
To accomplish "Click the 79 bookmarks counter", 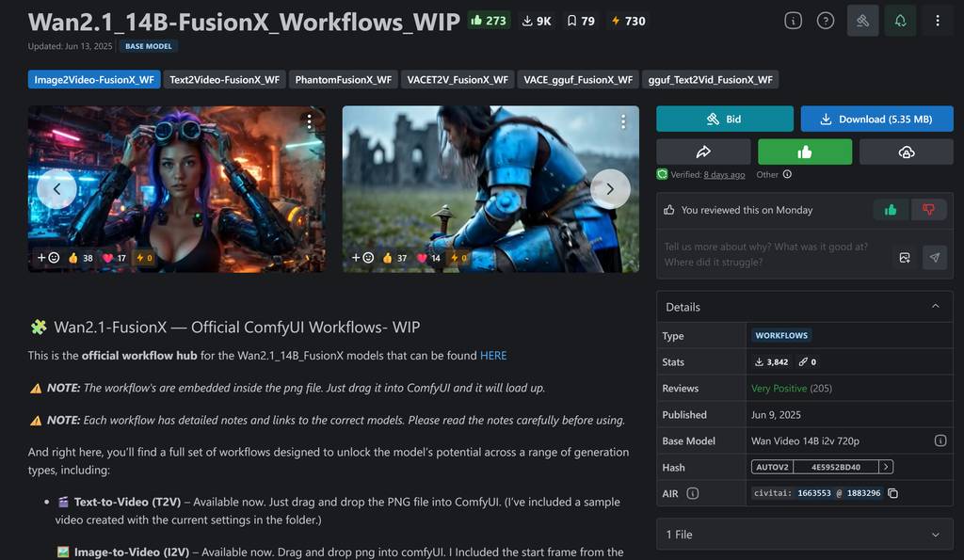I will [581, 21].
